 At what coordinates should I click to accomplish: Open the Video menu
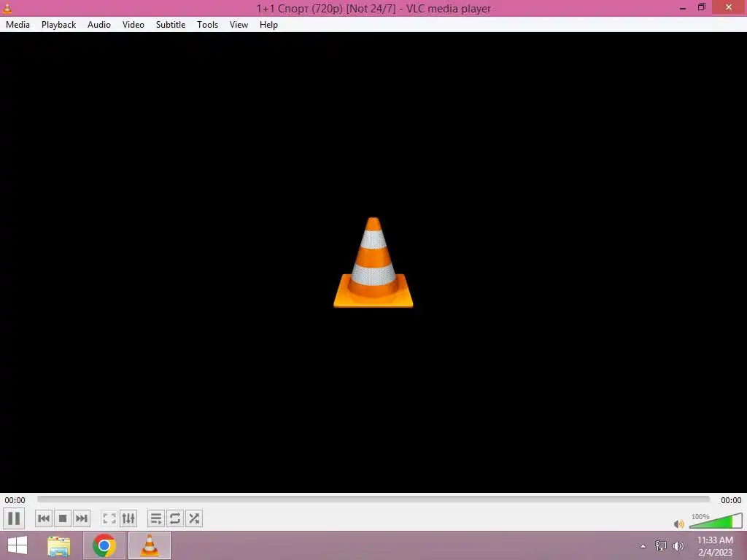[133, 25]
